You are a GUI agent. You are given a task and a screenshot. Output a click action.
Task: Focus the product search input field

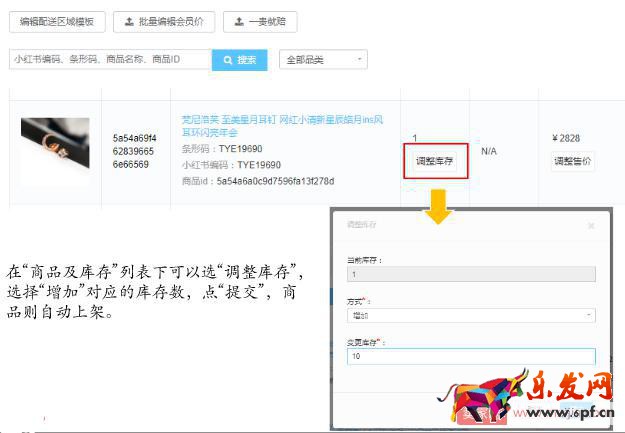point(110,59)
